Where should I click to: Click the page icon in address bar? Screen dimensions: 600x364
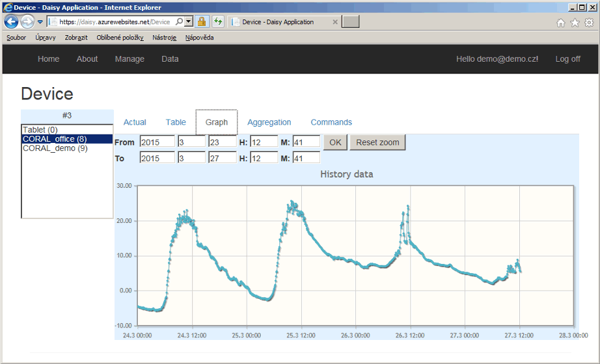[53, 22]
